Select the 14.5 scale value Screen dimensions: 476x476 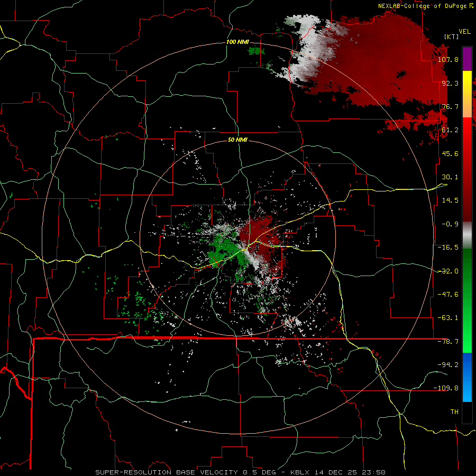pos(450,200)
